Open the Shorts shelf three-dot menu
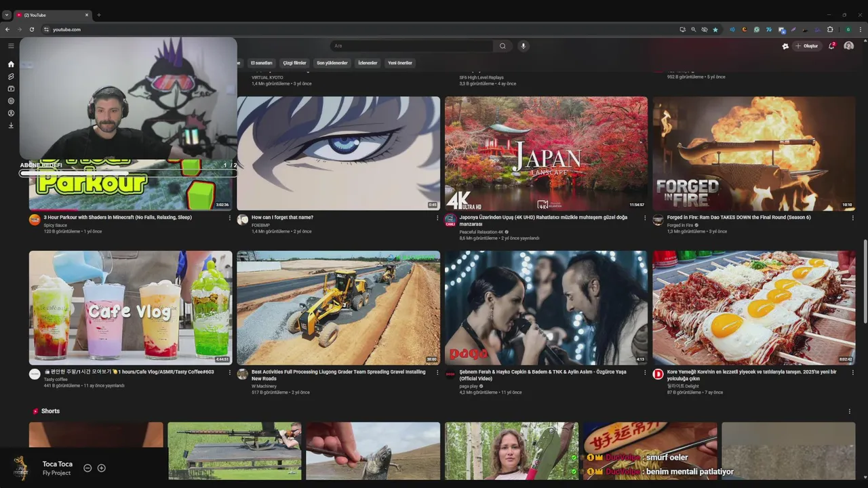The height and width of the screenshot is (488, 868). [x=849, y=411]
